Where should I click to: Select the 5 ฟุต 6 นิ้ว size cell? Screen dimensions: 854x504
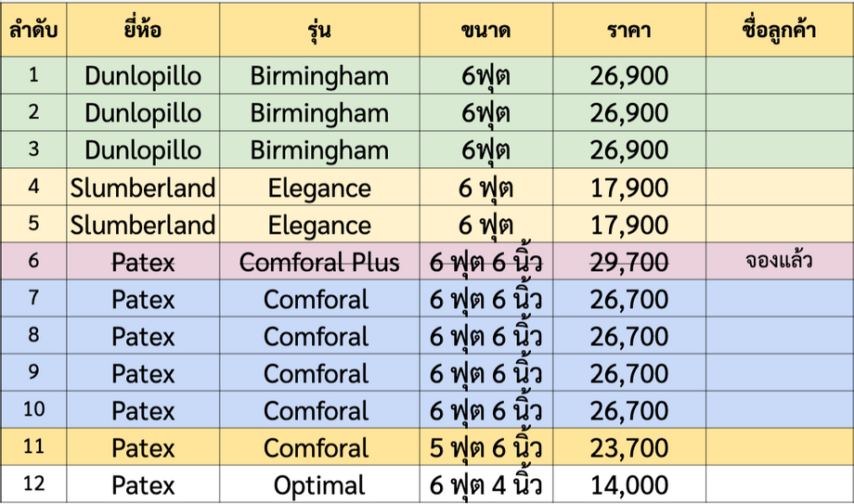click(x=486, y=446)
